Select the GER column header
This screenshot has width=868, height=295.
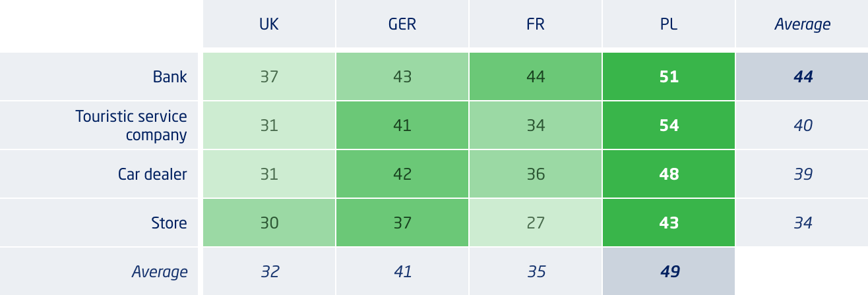pos(402,24)
